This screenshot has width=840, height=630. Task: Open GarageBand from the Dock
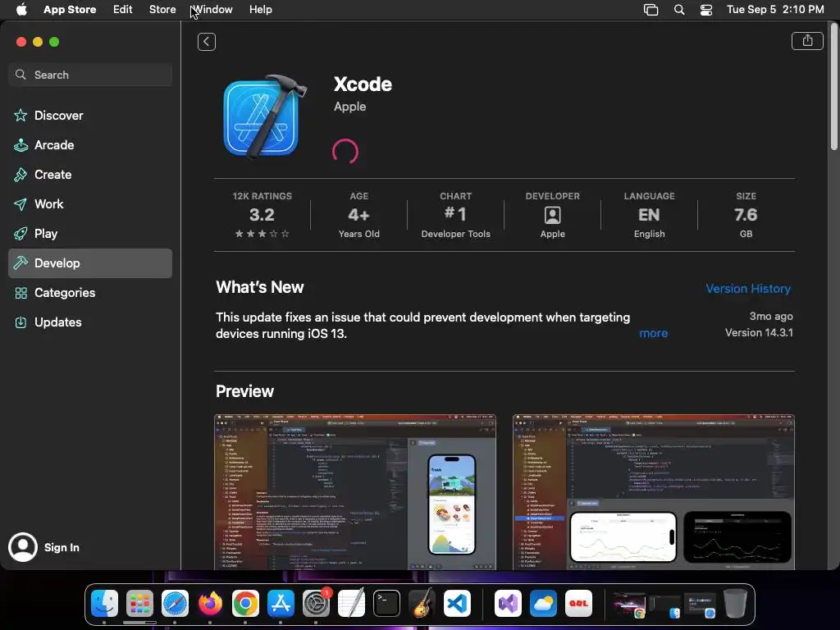422,603
